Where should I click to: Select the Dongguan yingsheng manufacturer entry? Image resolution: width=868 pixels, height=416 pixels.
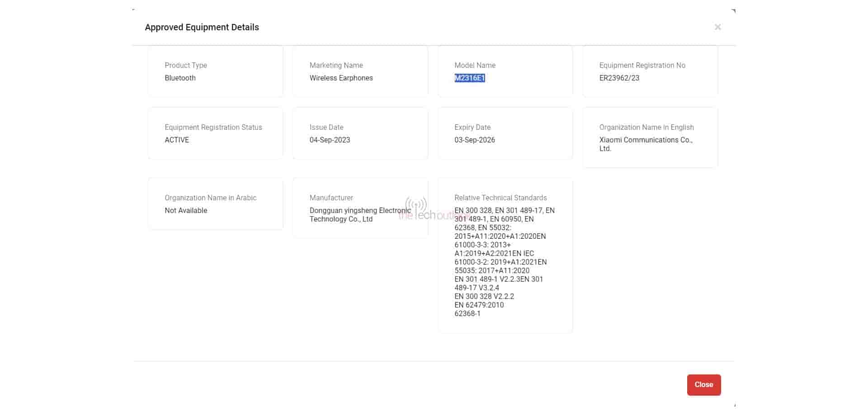359,215
